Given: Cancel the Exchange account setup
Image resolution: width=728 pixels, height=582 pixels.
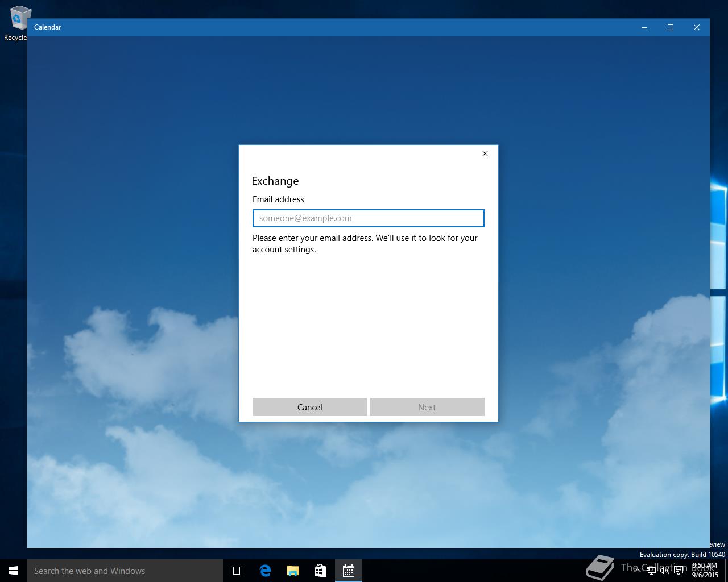Looking at the screenshot, I should [309, 407].
